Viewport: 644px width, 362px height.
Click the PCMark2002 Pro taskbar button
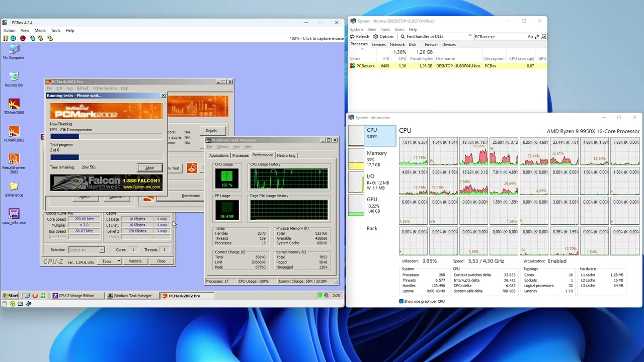pos(187,296)
